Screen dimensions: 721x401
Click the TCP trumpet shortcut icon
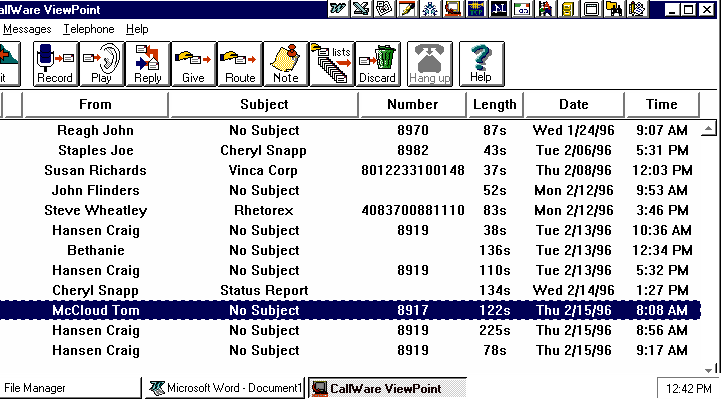tap(476, 9)
